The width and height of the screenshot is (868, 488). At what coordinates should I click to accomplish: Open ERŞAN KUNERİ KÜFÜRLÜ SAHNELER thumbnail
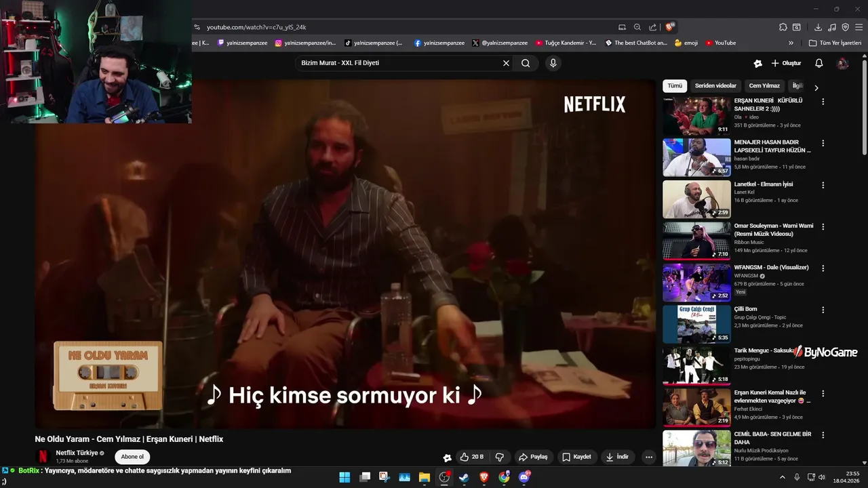tap(696, 115)
